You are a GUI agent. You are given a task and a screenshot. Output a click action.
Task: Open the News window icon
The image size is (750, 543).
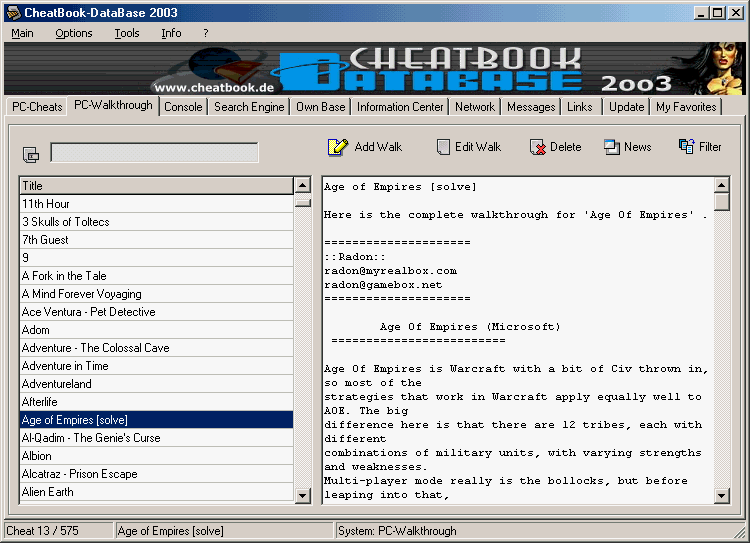click(x=612, y=147)
